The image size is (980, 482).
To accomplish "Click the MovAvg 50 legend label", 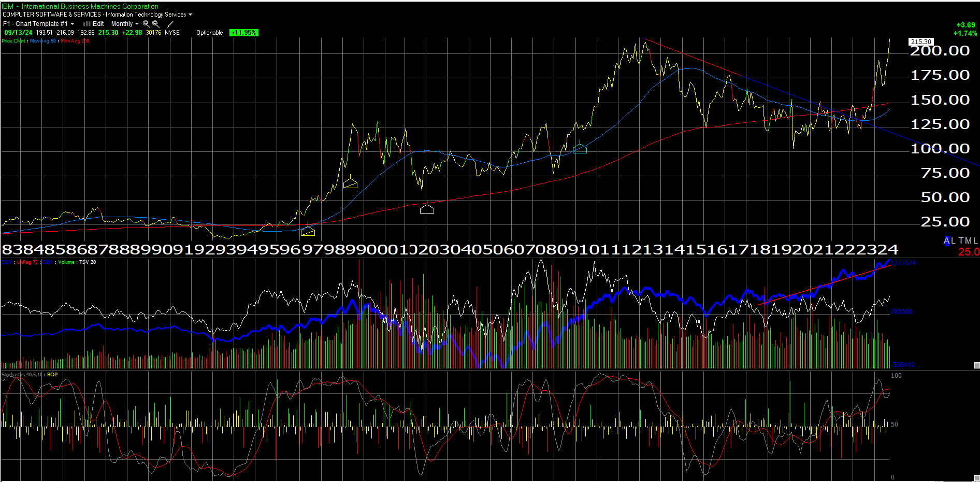I will pos(43,40).
